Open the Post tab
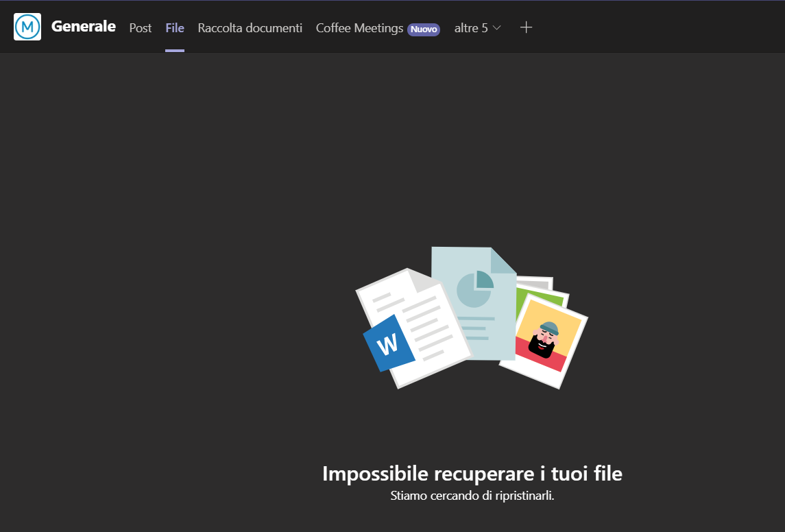 pyautogui.click(x=140, y=28)
